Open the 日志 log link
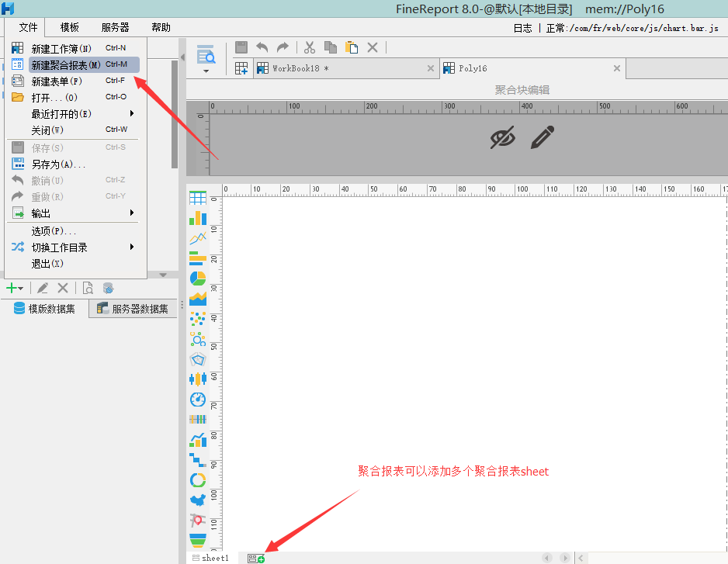This screenshot has width=728, height=564. [523, 28]
